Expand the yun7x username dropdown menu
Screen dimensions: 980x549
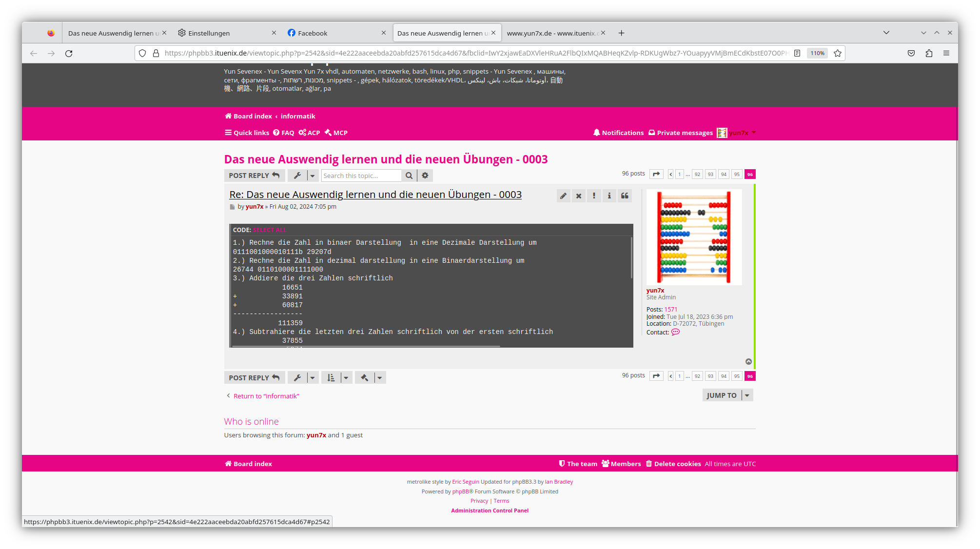[x=753, y=132]
